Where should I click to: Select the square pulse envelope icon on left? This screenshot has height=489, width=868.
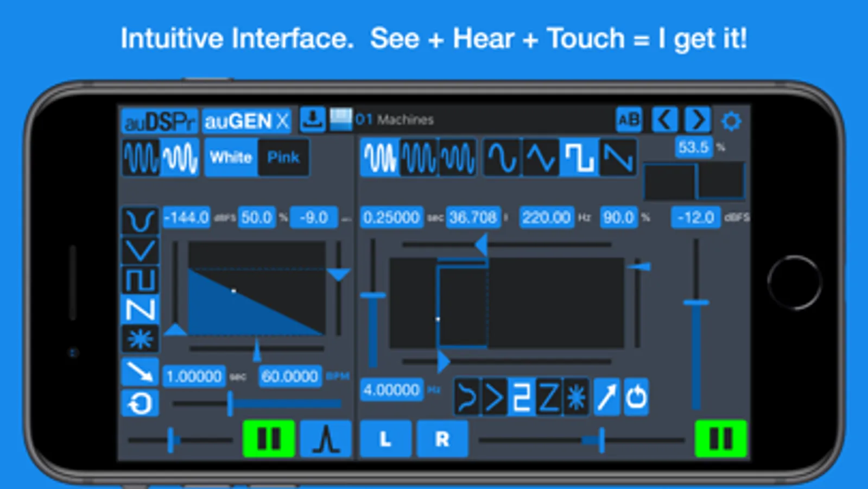[140, 280]
